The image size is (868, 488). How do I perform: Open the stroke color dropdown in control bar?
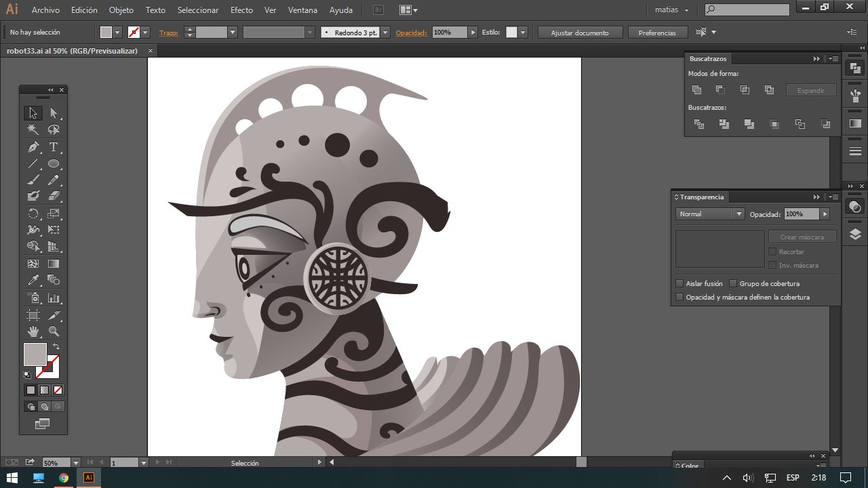coord(145,32)
